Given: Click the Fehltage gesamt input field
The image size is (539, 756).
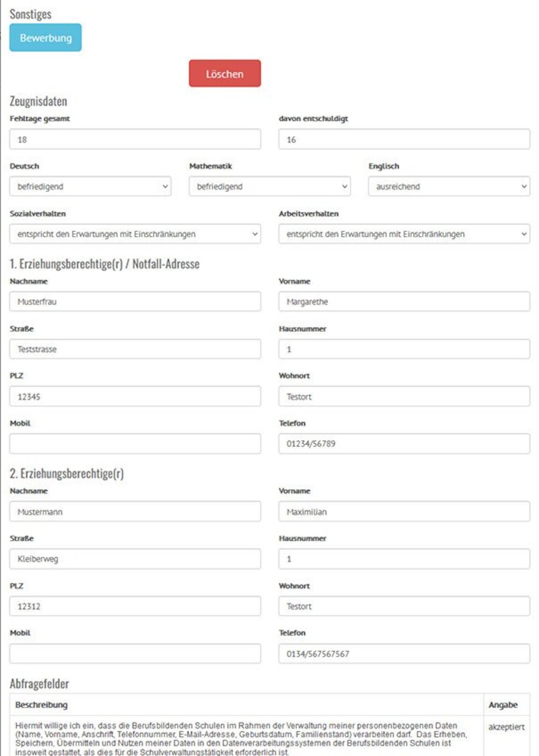Looking at the screenshot, I should pos(135,139).
